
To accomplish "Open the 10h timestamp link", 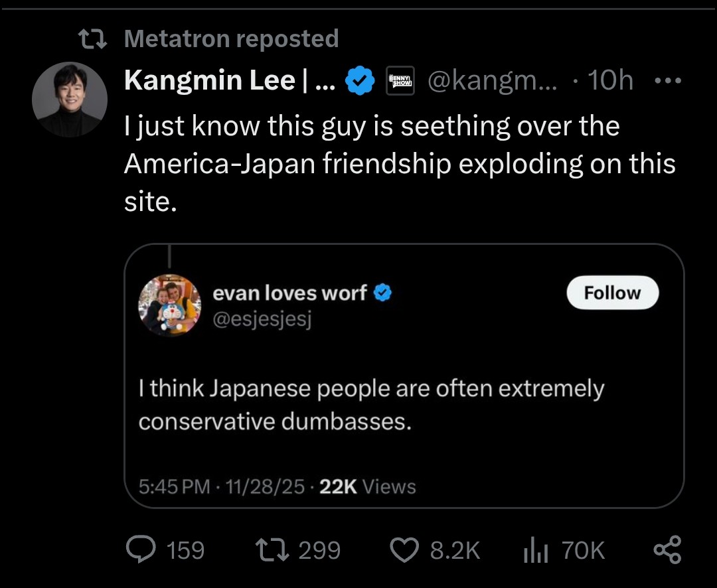I will 611,81.
